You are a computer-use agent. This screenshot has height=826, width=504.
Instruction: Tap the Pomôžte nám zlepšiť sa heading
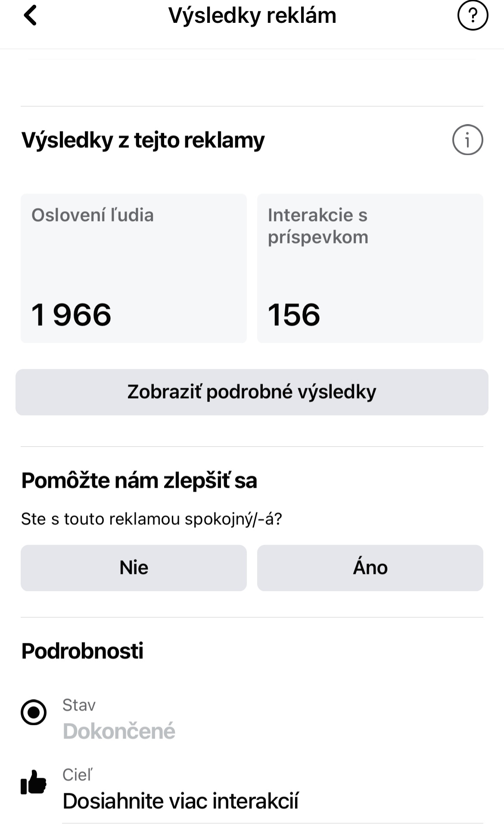click(x=139, y=480)
